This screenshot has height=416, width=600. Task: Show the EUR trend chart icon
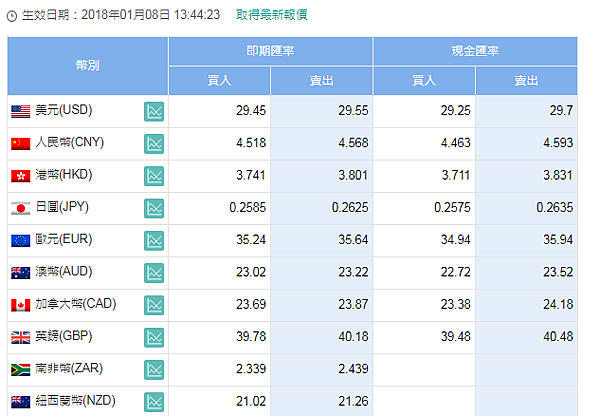click(x=154, y=240)
